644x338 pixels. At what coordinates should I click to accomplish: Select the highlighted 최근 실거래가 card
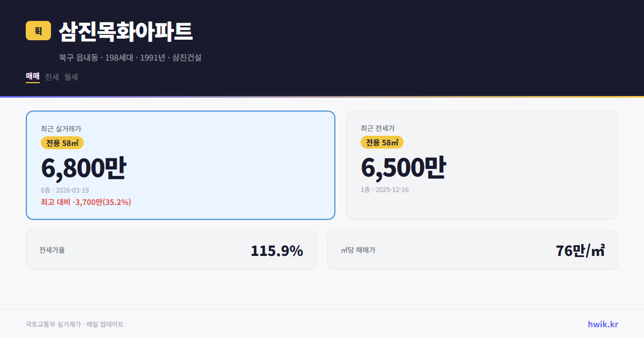[x=180, y=165]
